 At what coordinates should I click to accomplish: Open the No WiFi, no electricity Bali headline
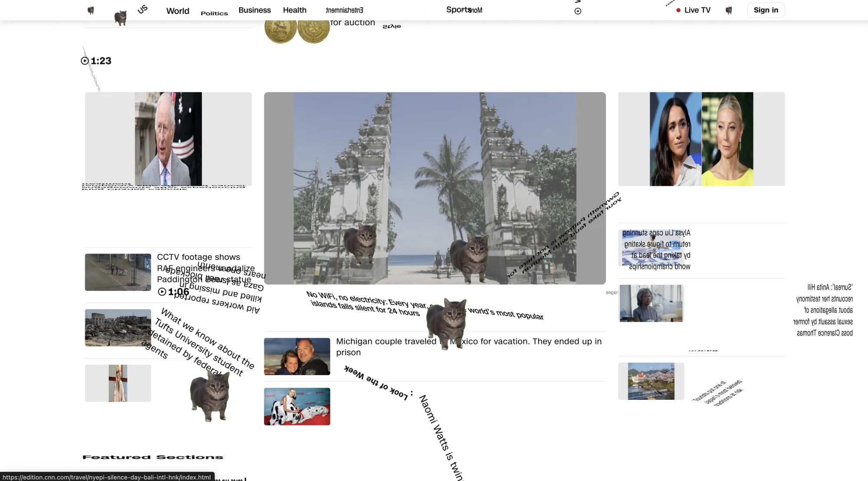424,306
